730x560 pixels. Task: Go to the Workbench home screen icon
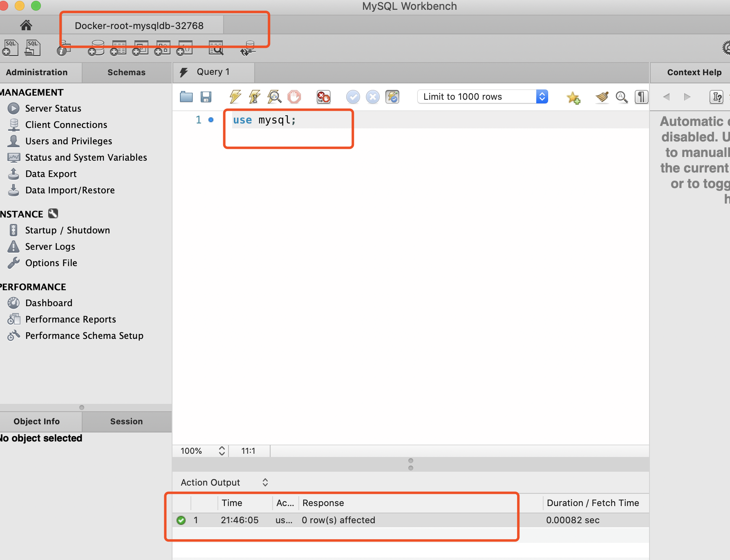[26, 25]
